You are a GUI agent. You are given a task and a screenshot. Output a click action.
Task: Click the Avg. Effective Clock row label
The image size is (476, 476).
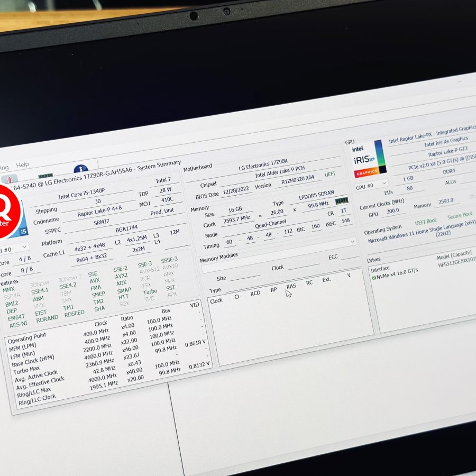(40, 383)
